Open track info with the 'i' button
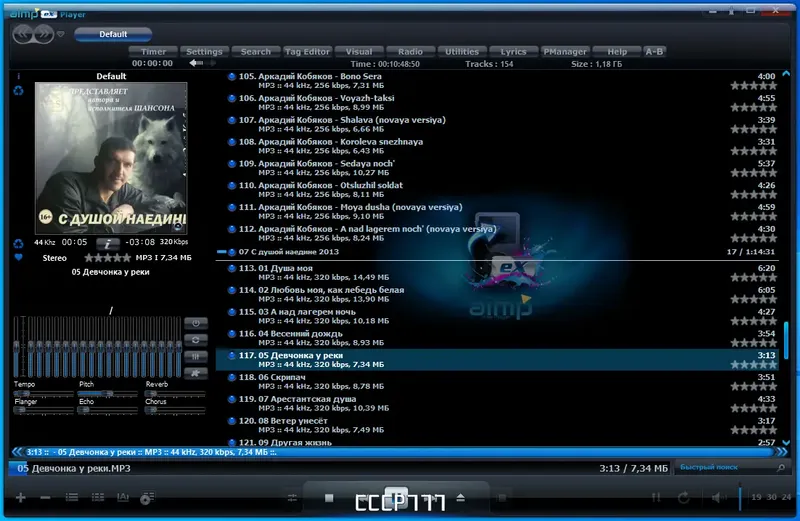 (x=108, y=243)
